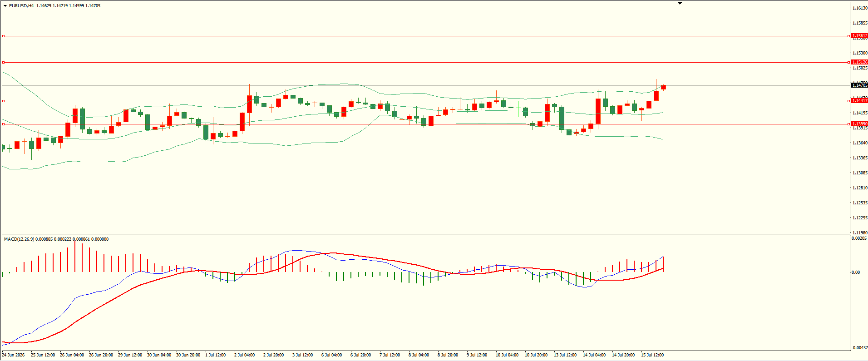Click the 15 Jul 12:00 date on time axis
Screen dimensions: 868x361
[x=652, y=355]
